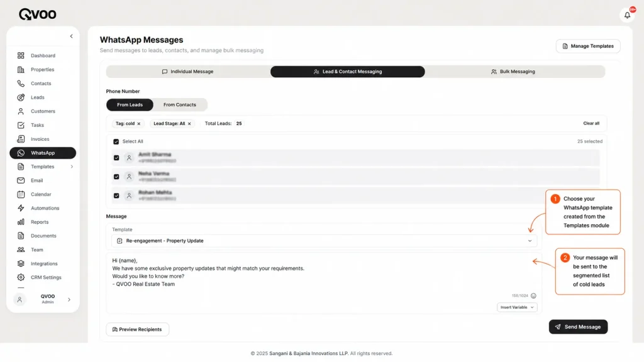Click the Reports bar chart icon
Screen dimensions: 644x362
click(21, 222)
